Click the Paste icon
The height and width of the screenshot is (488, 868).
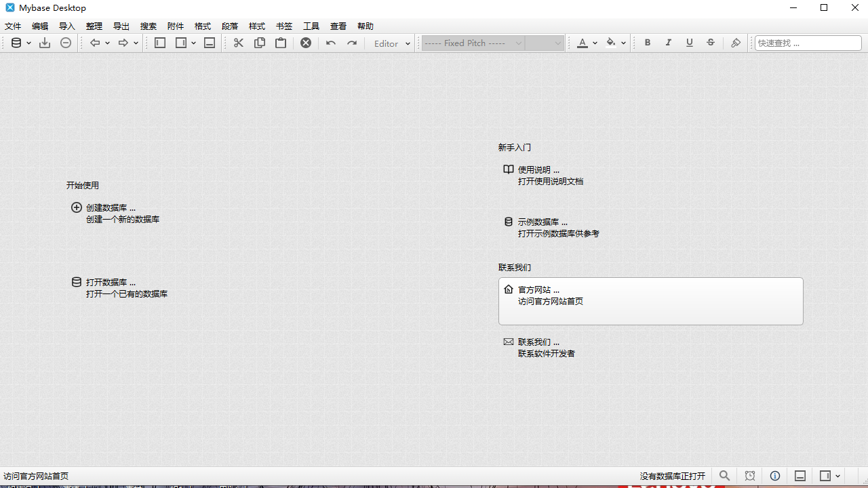(x=280, y=43)
